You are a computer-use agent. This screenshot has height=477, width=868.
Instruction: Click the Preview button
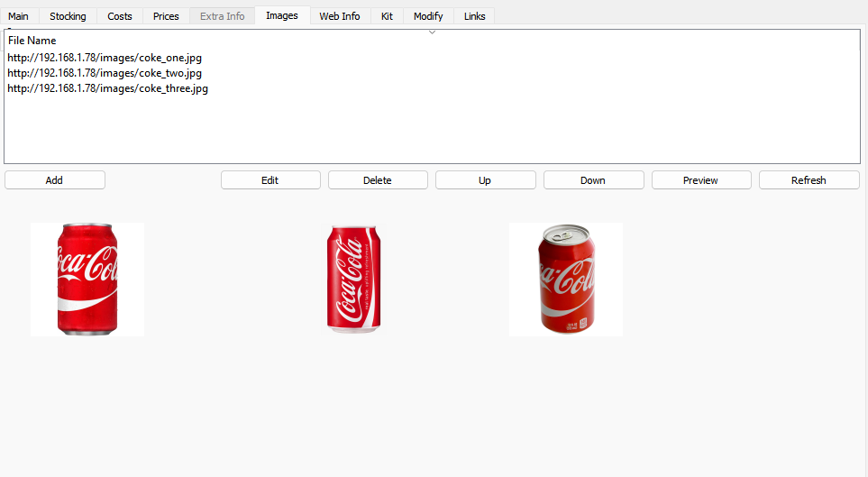coord(700,180)
